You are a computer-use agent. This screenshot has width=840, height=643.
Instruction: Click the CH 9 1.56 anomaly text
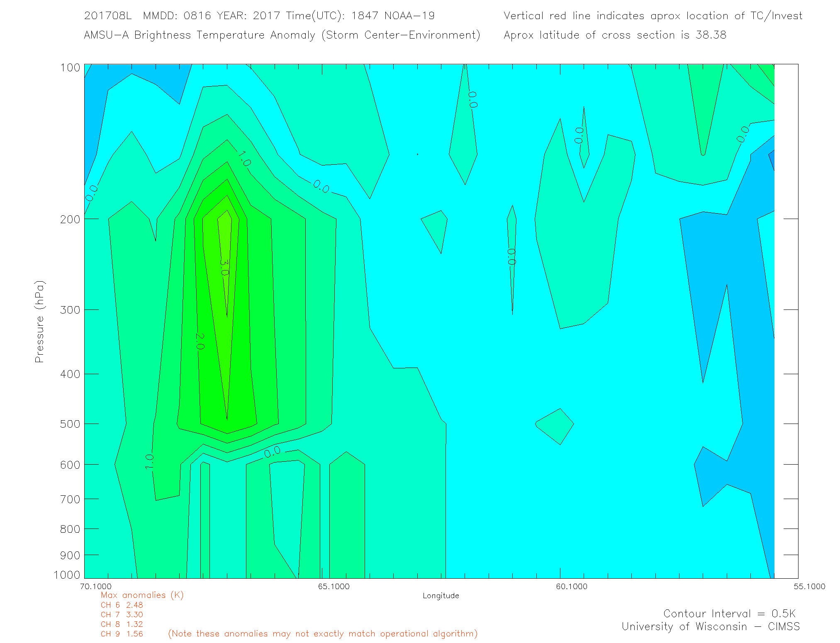(x=122, y=633)
